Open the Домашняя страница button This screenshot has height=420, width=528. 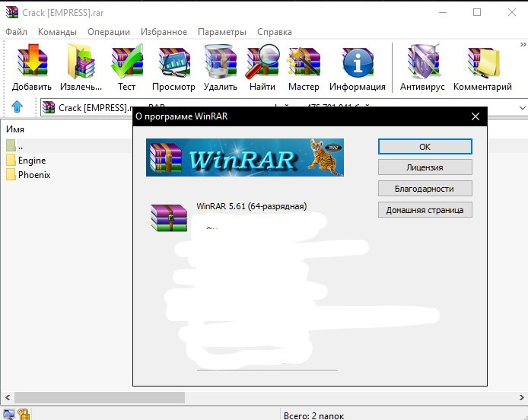pos(425,209)
